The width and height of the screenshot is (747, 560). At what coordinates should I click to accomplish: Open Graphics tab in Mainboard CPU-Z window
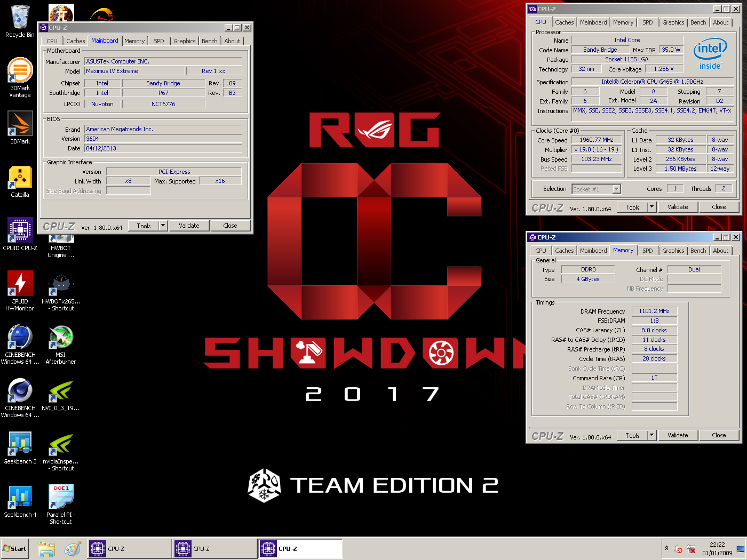tap(185, 41)
